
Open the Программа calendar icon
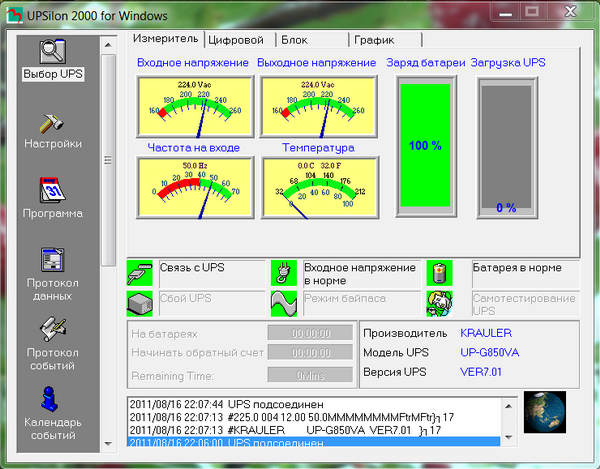coord(52,190)
